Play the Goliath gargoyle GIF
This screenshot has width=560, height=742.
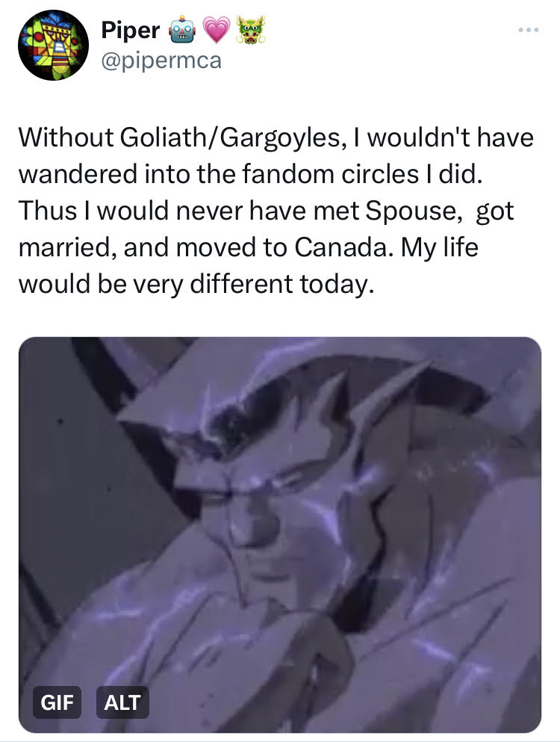(280, 535)
